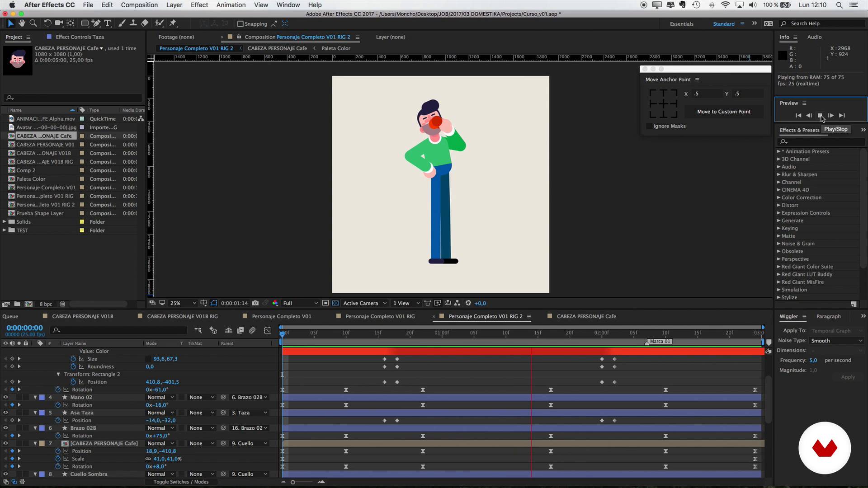Switch to the Audio panel tab
The width and height of the screenshot is (868, 488).
click(814, 37)
